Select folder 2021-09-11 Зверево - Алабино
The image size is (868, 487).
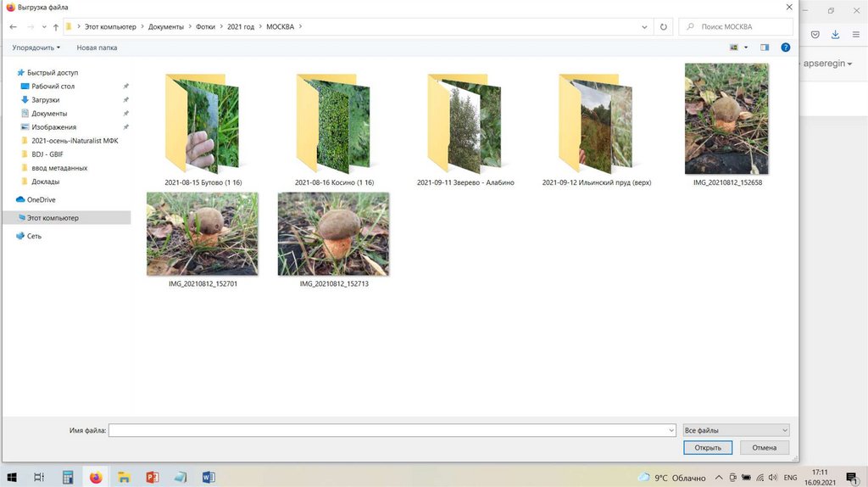465,128
